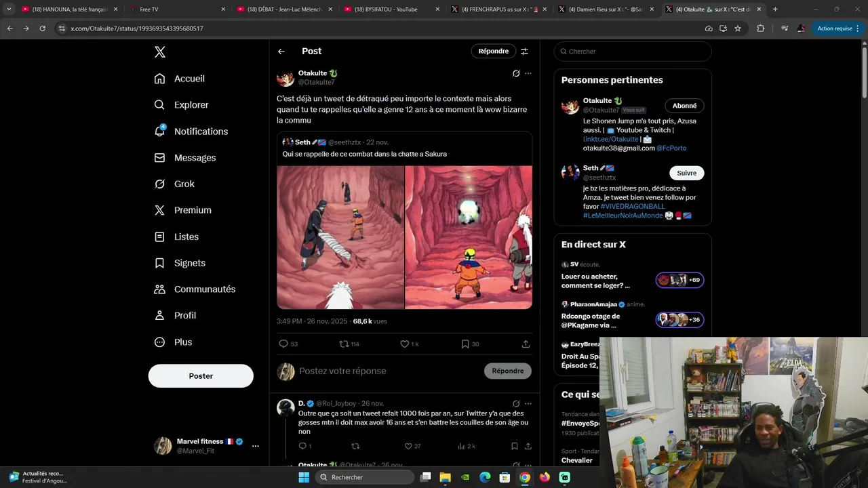Click the Poster button

[201, 376]
